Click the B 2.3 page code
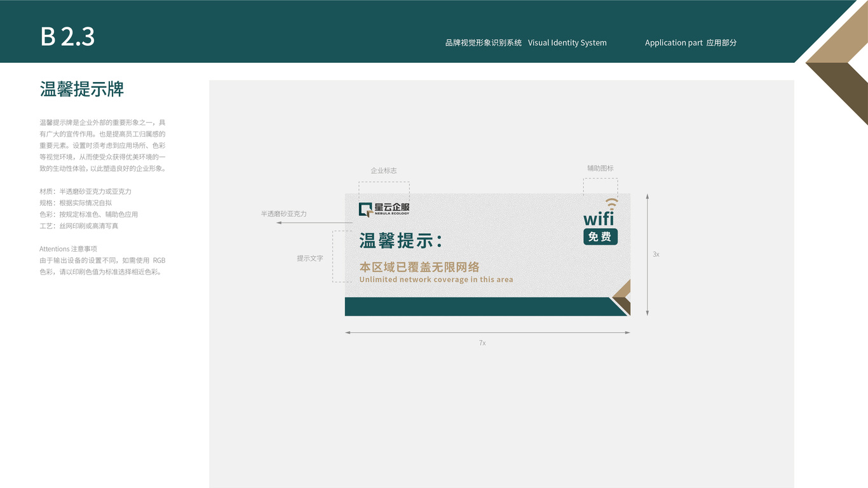The height and width of the screenshot is (488, 868). [67, 37]
